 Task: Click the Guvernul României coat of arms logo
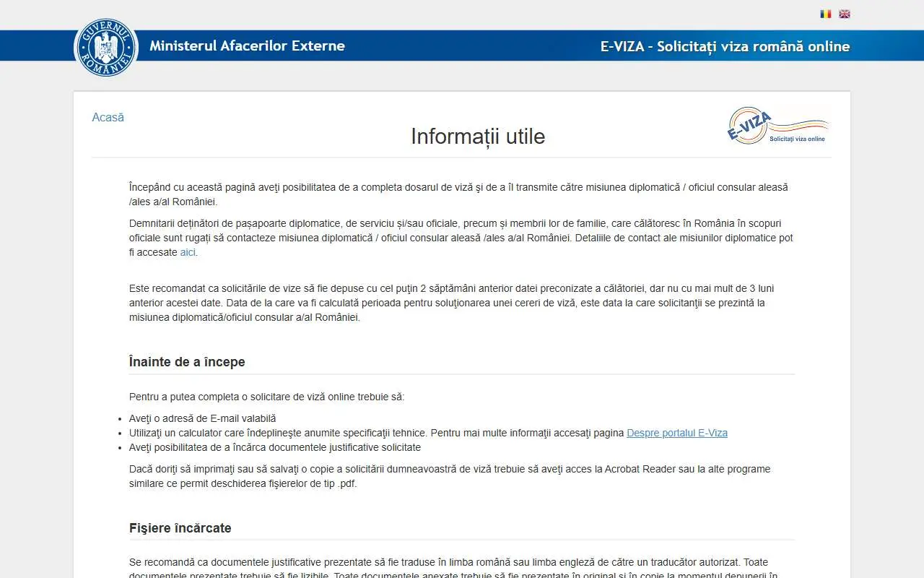click(106, 47)
